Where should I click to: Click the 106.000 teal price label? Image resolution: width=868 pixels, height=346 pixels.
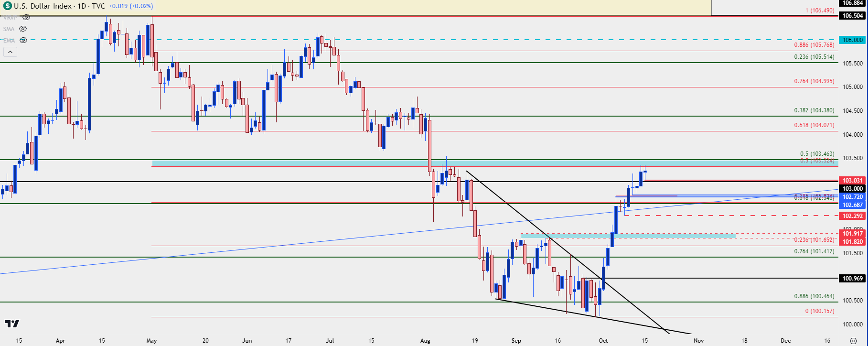click(x=853, y=40)
